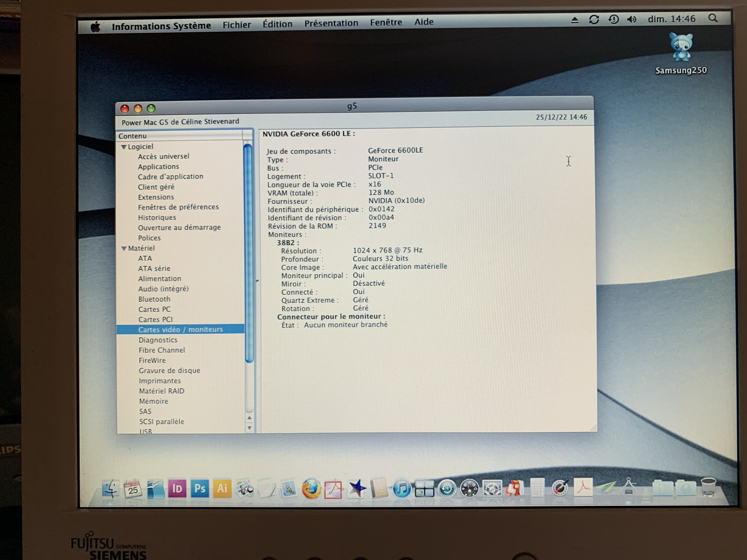Screen dimensions: 747x560
Task: Open System Preferences gear in Dock
Action: pos(492,489)
